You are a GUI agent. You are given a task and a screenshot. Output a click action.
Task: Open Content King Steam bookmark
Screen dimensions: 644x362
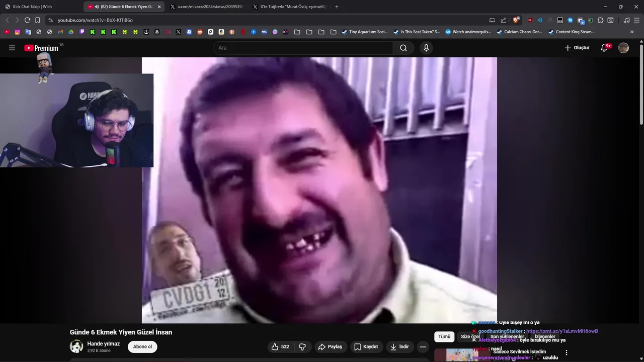point(571,32)
